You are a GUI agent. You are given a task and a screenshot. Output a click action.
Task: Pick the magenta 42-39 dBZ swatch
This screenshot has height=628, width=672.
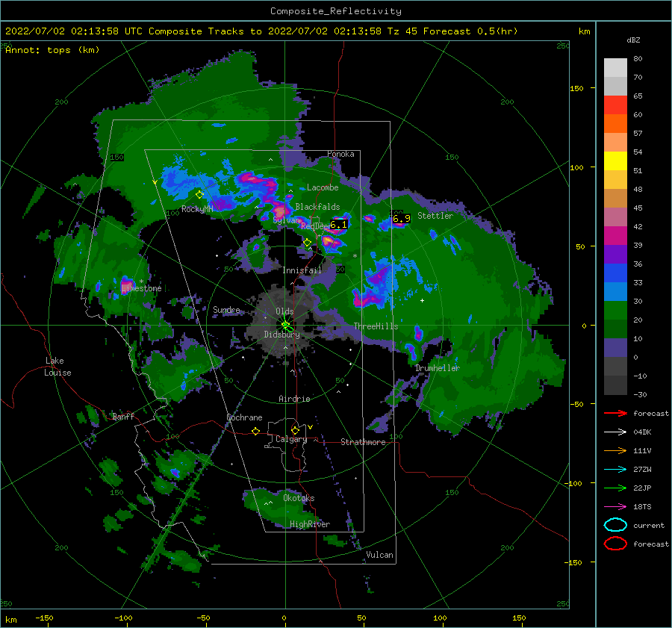point(615,236)
